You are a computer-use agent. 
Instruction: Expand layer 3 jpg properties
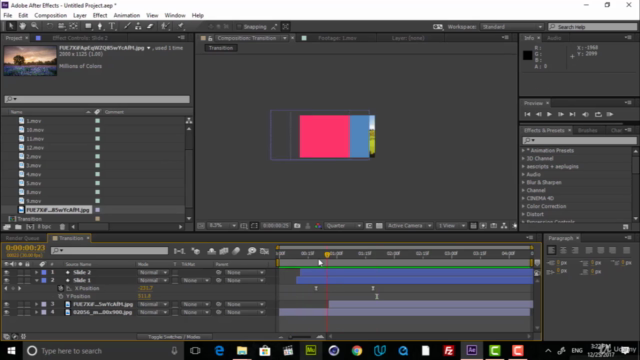pos(36,304)
